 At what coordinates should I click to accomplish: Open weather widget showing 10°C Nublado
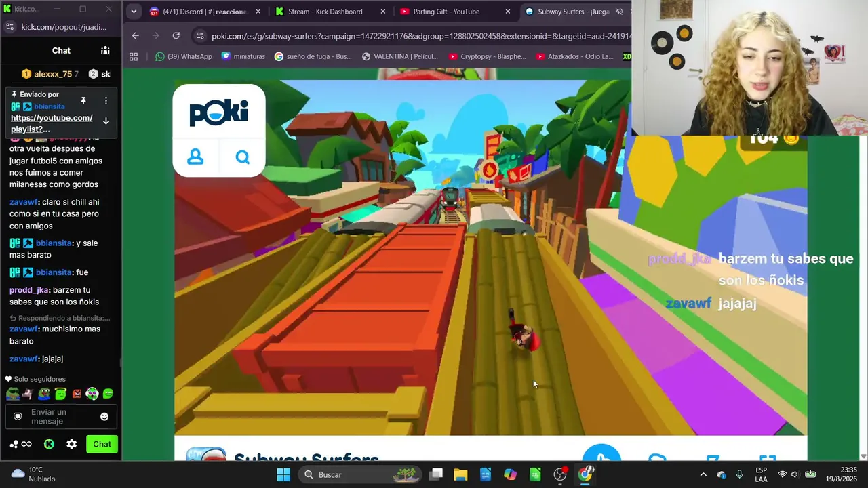coord(34,474)
